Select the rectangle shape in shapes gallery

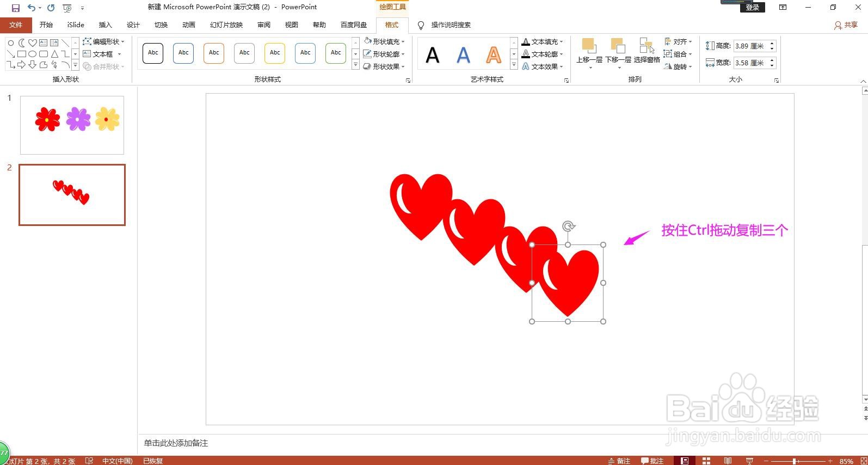coord(22,54)
